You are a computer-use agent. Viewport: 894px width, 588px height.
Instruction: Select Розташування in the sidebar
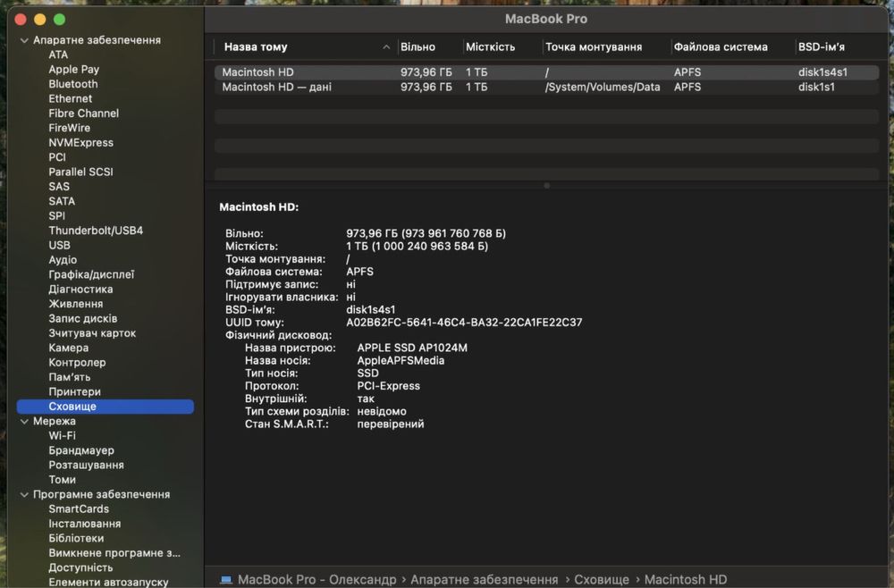click(86, 466)
